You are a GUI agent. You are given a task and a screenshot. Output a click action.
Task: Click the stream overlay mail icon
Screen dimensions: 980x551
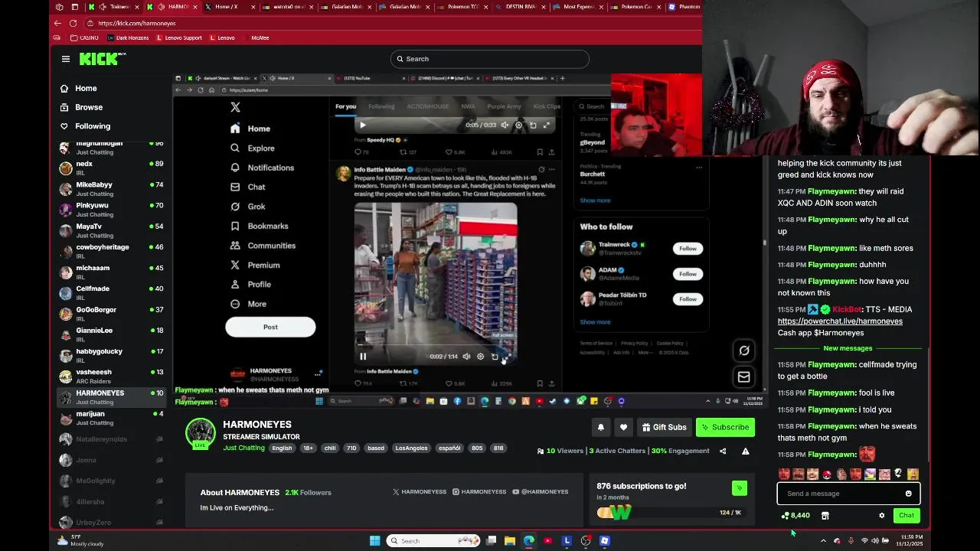click(743, 377)
